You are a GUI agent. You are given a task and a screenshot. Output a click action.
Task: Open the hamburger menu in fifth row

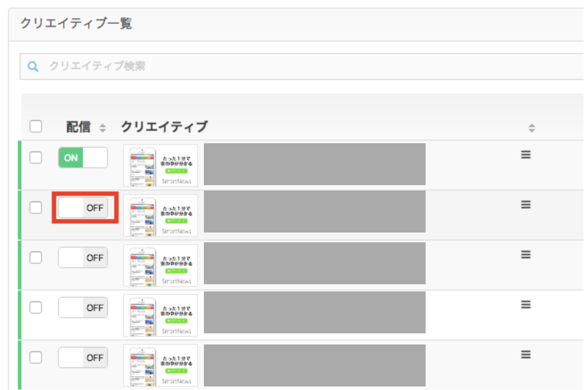[x=526, y=354]
